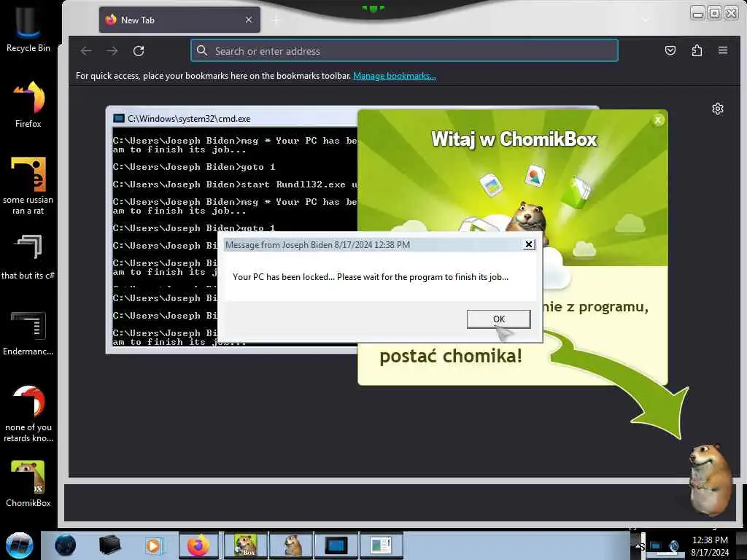
Task: Select the 'that but its c#' desktop icon
Action: pyautogui.click(x=28, y=257)
